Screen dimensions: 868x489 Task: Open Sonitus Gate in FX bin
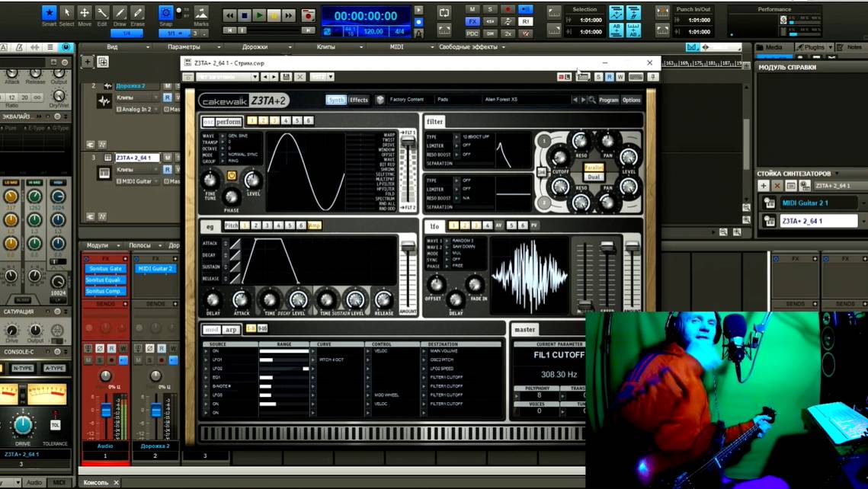pyautogui.click(x=105, y=269)
